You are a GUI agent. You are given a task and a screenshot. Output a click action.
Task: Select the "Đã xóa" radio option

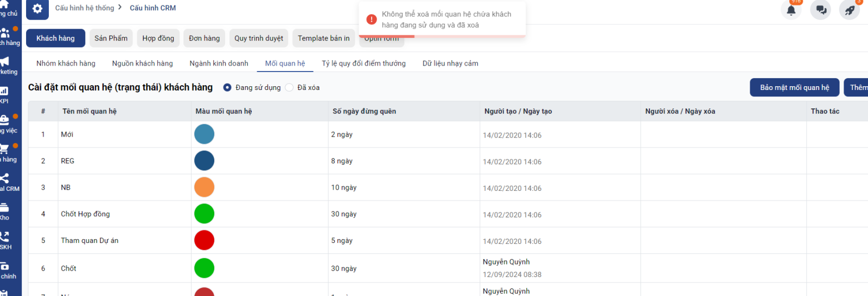[x=289, y=87]
